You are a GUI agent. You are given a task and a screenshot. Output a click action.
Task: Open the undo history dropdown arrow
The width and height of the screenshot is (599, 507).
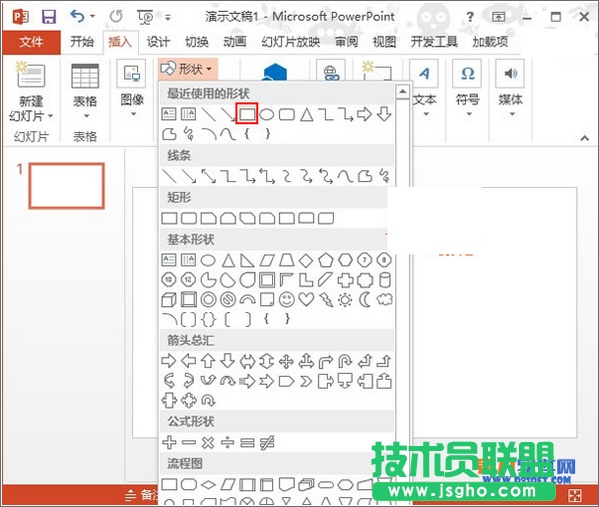pos(93,16)
